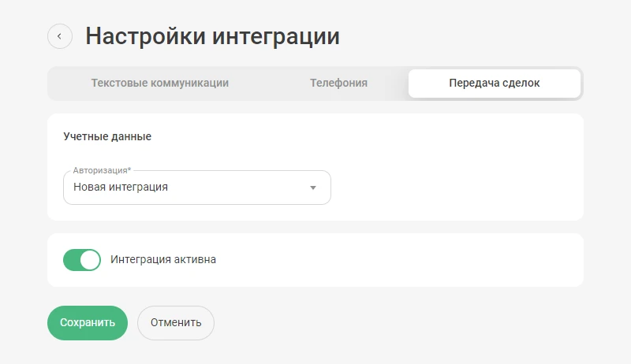Go back using the left chevron icon
631x364 pixels.
[60, 36]
